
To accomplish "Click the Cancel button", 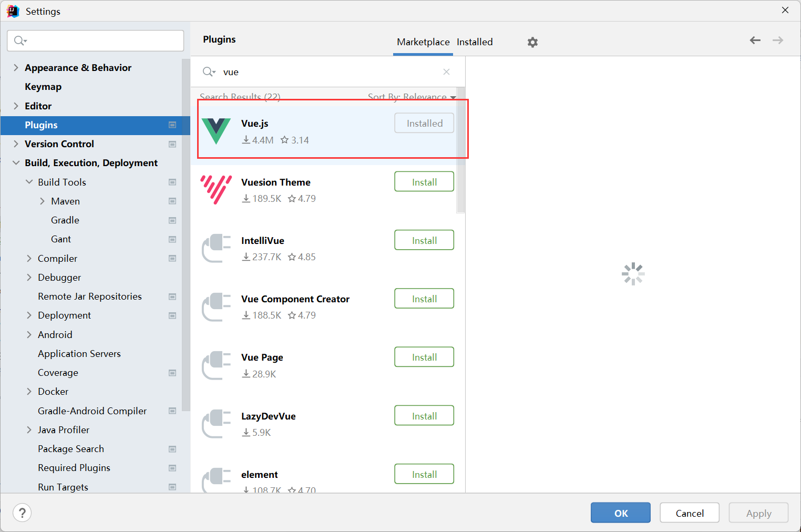I will click(690, 513).
